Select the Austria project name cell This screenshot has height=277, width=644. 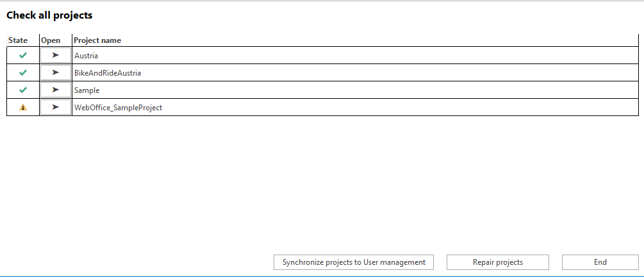coord(86,56)
